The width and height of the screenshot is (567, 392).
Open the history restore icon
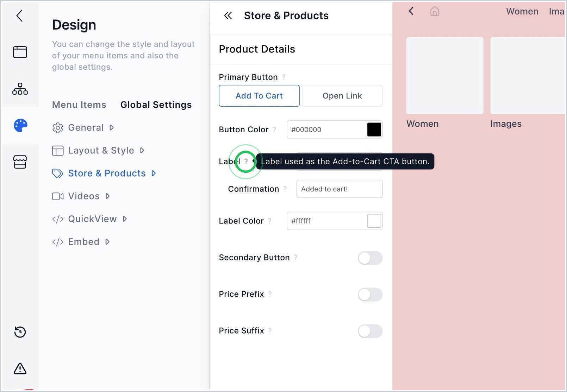coord(20,332)
